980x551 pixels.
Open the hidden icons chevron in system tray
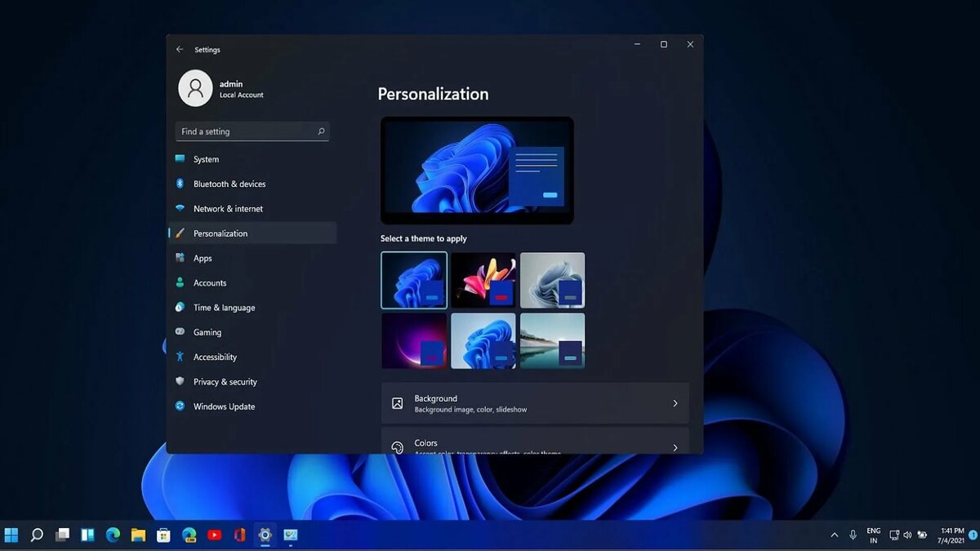tap(835, 535)
